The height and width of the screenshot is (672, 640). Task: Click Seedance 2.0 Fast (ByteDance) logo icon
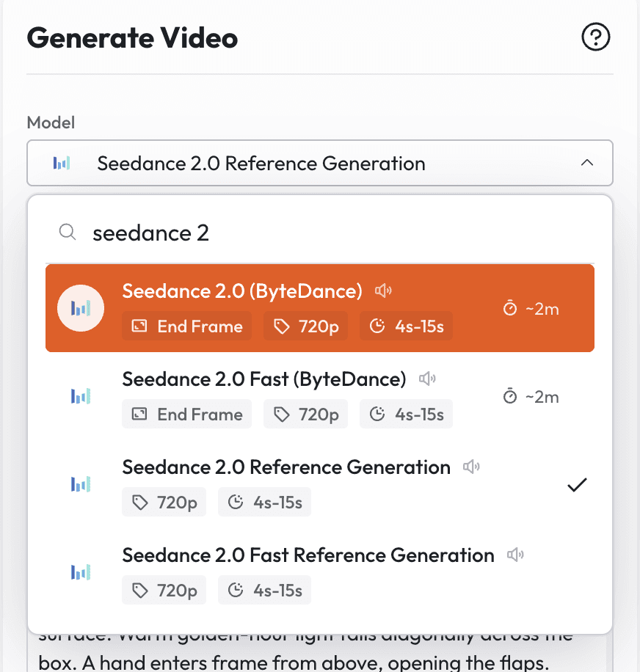pos(81,396)
